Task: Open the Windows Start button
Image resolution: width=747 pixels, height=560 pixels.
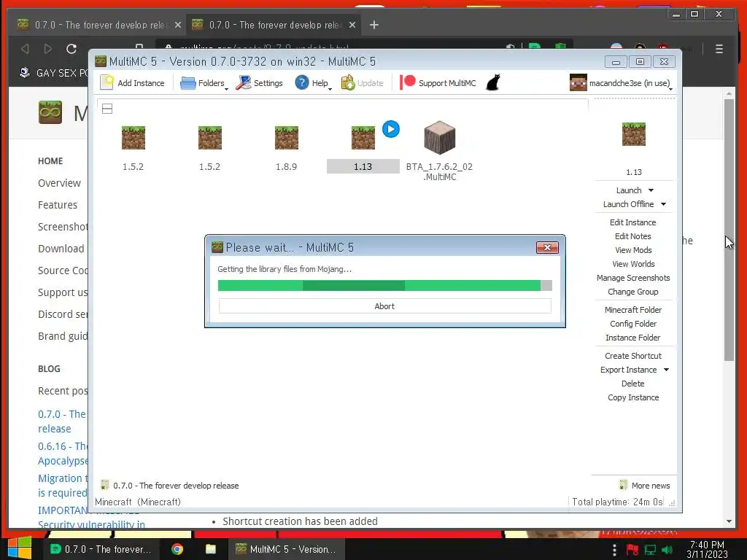Action: [x=19, y=548]
